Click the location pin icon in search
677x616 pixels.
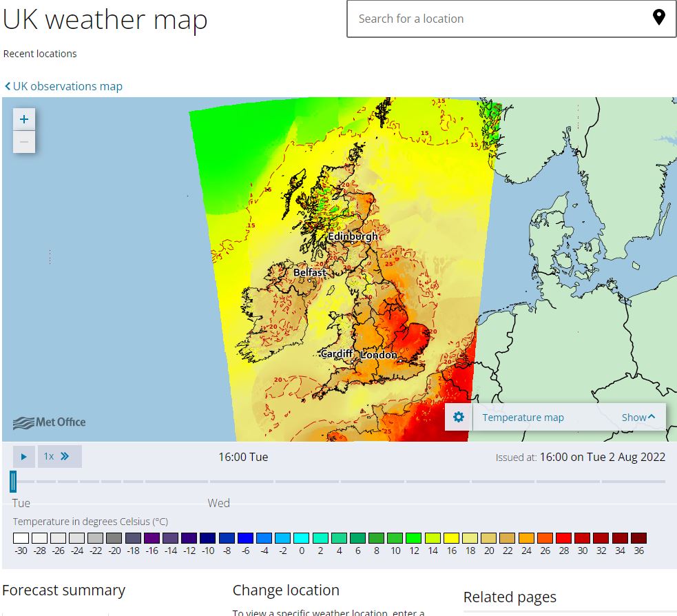[658, 19]
